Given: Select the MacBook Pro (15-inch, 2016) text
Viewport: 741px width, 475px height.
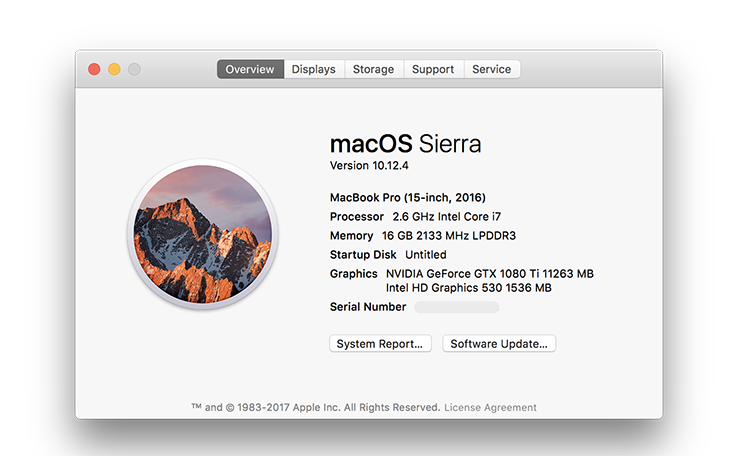Looking at the screenshot, I should click(x=407, y=197).
